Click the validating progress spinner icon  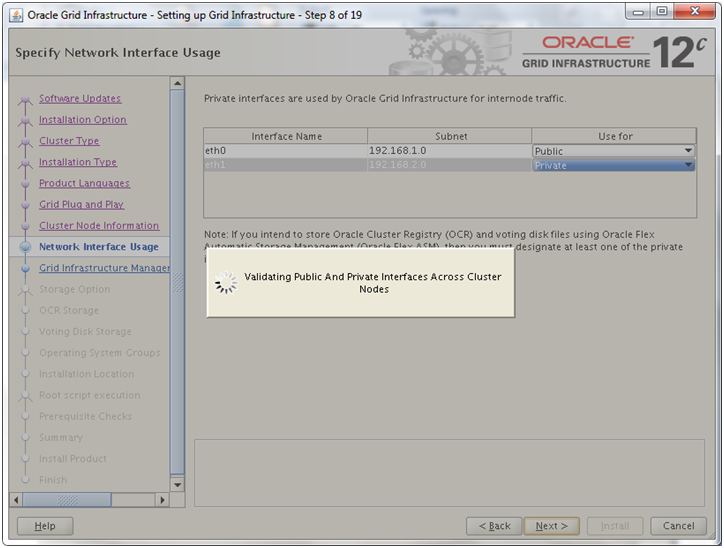[x=226, y=283]
